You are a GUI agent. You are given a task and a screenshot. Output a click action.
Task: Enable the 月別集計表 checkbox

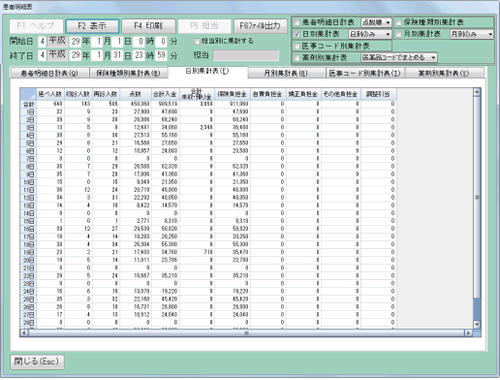398,34
